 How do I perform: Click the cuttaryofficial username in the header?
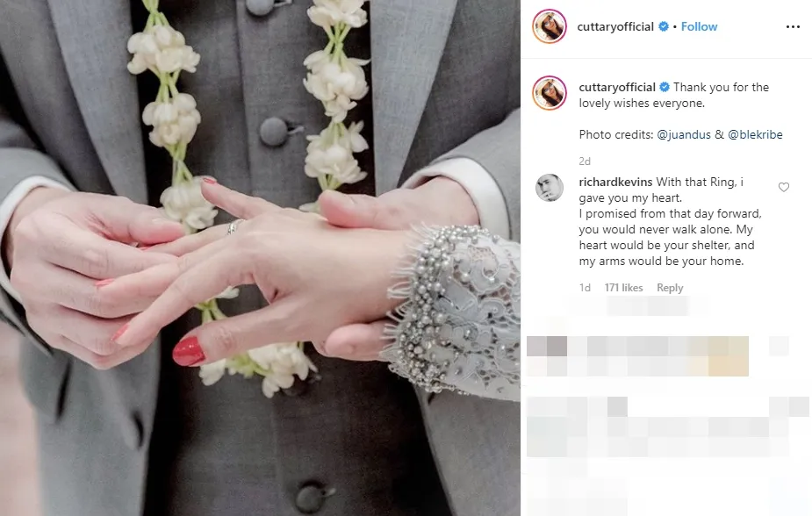tap(615, 27)
